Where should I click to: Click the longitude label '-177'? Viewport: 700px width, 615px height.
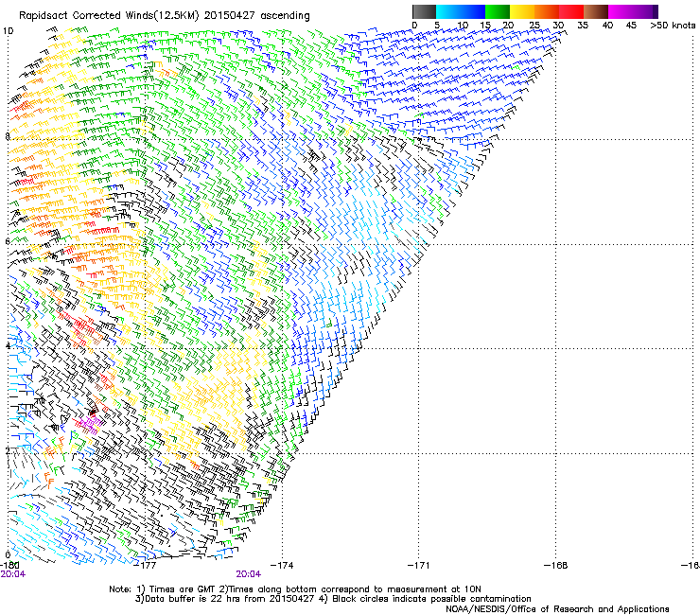[145, 566]
